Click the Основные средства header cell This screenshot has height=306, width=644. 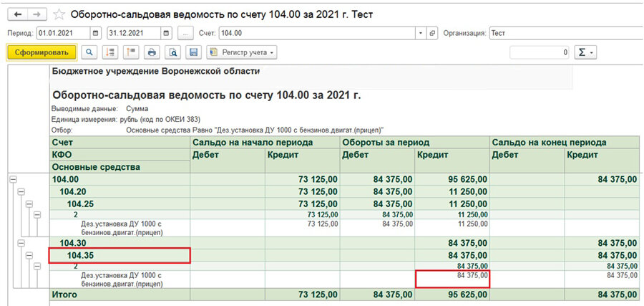tap(119, 167)
